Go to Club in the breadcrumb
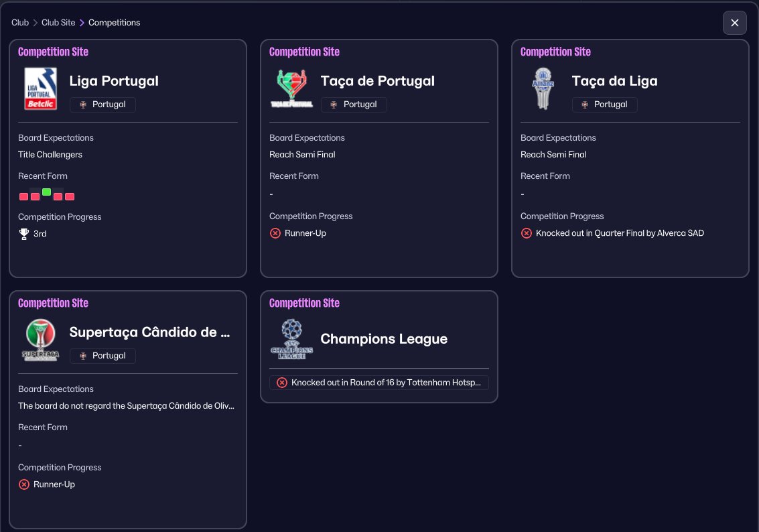 pyautogui.click(x=20, y=23)
